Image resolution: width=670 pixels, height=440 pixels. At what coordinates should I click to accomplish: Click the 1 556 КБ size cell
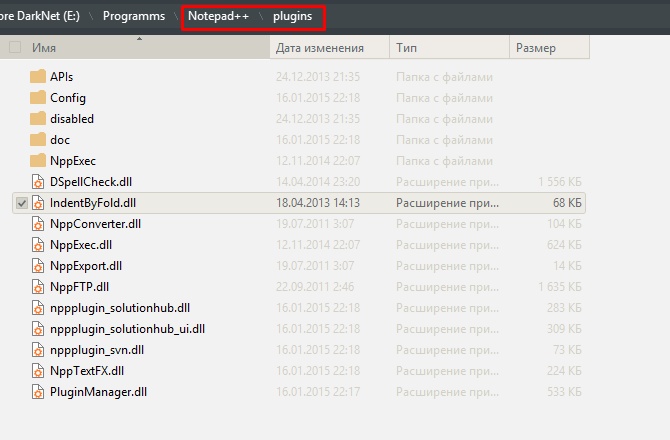(560, 182)
